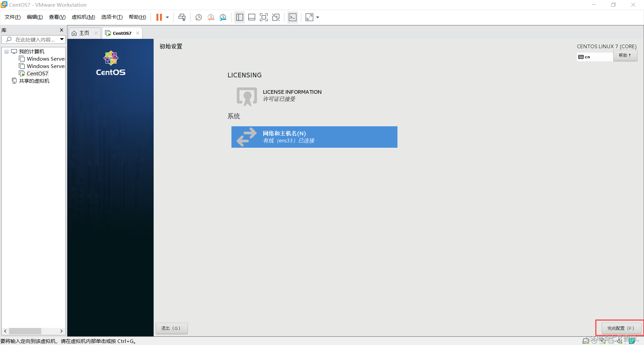Click the Unity mode icon
Screen dimensions: 644x345
pos(276,17)
